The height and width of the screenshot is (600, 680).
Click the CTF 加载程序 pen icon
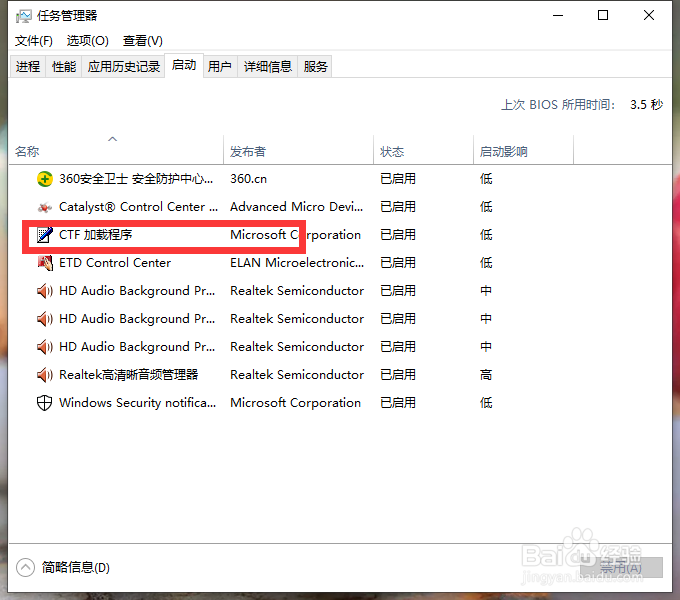pyautogui.click(x=45, y=235)
